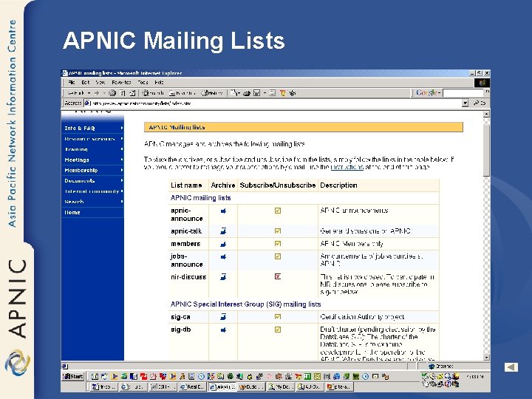Click the Mail toolbar icon

click(233, 93)
